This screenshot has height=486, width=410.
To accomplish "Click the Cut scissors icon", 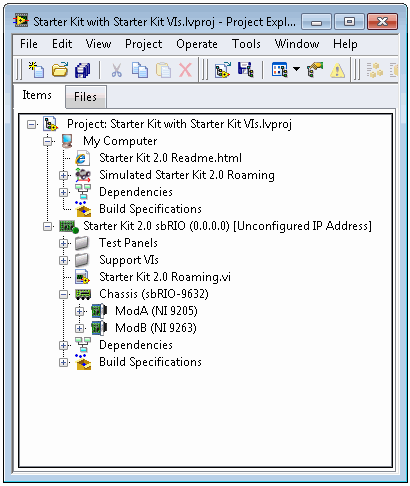I will pos(116,70).
